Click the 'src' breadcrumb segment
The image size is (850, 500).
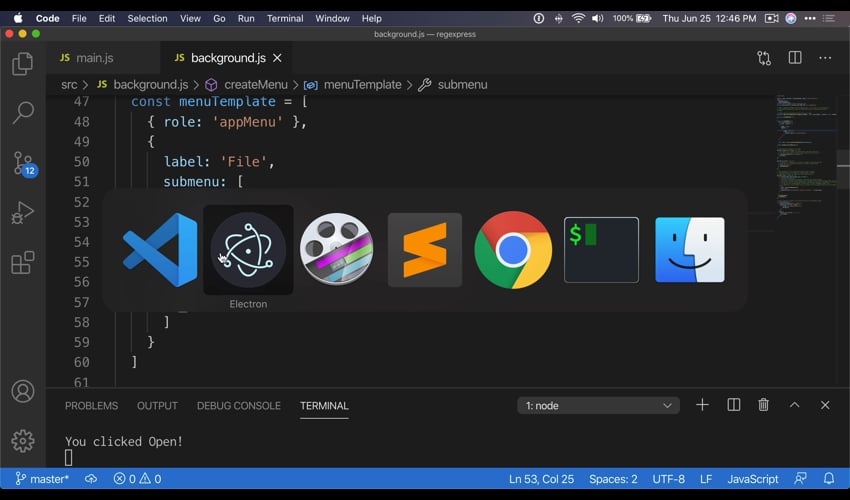(x=69, y=85)
